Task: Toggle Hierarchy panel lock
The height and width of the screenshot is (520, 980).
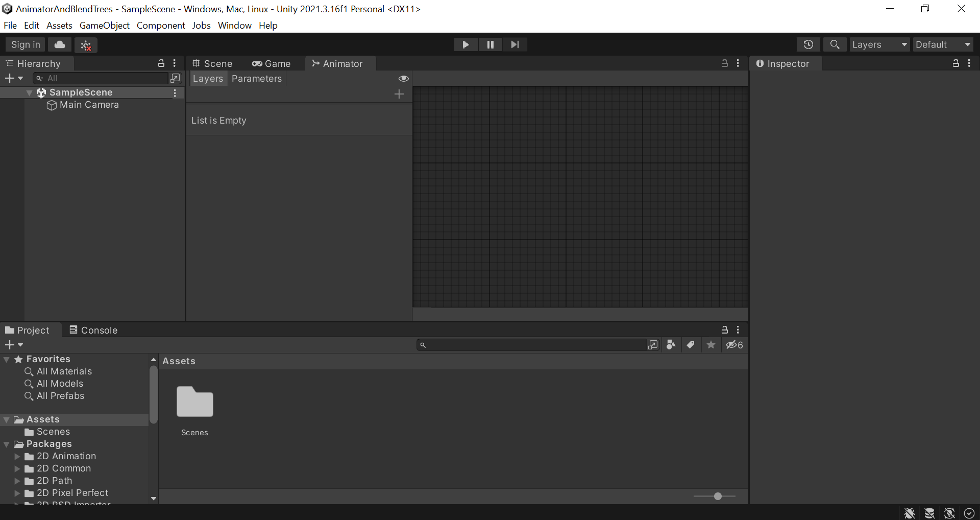Action: click(161, 63)
